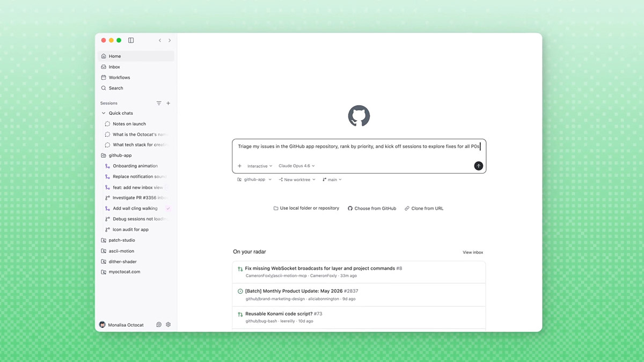Click 'Use local folder or repository'
The height and width of the screenshot is (362, 644).
(306, 208)
